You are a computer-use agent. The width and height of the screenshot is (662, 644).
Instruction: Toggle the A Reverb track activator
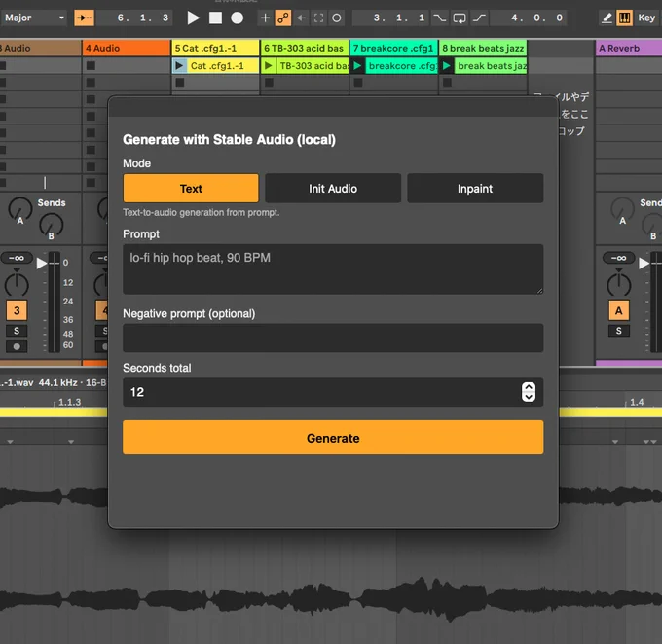point(619,310)
